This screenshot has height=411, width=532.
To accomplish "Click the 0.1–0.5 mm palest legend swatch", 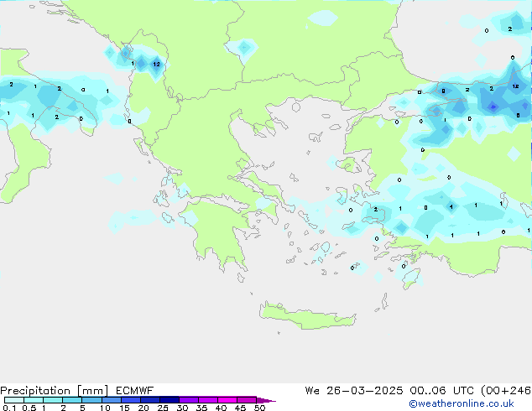I will pyautogui.click(x=14, y=400).
